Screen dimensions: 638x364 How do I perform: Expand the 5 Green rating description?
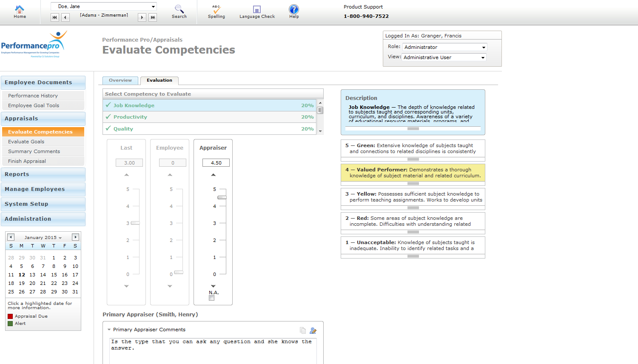coord(413,159)
